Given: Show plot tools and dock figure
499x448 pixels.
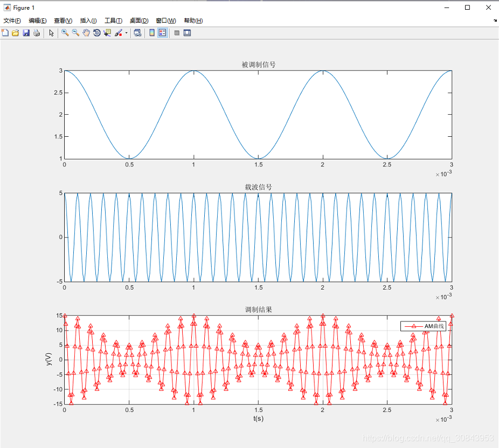Looking at the screenshot, I should click(187, 33).
